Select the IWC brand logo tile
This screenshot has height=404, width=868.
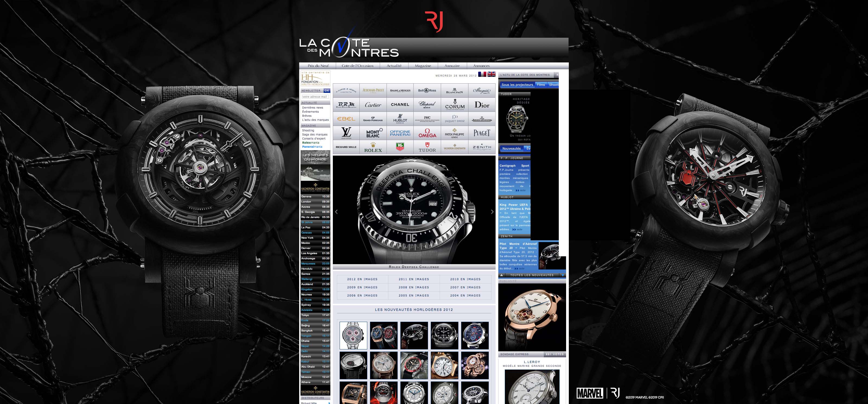(427, 119)
